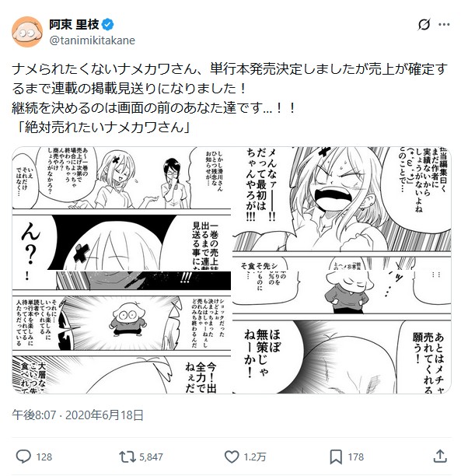Click the 128 replies count

click(44, 457)
